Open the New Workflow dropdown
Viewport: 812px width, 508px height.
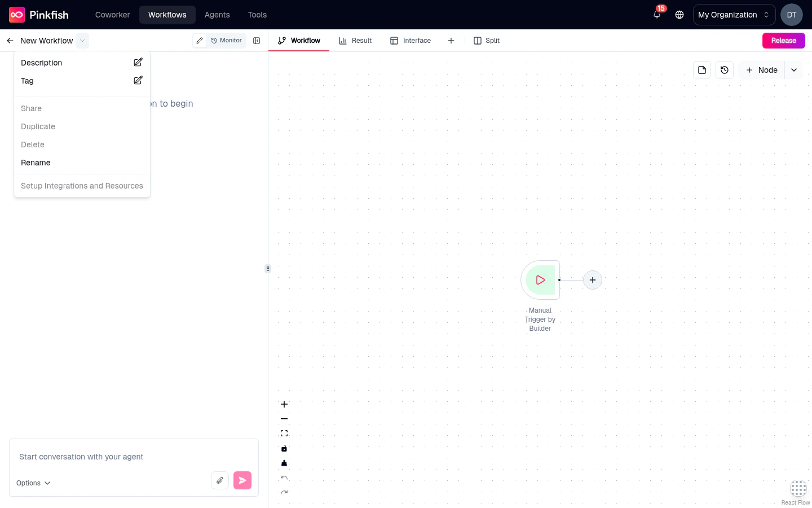click(82, 41)
